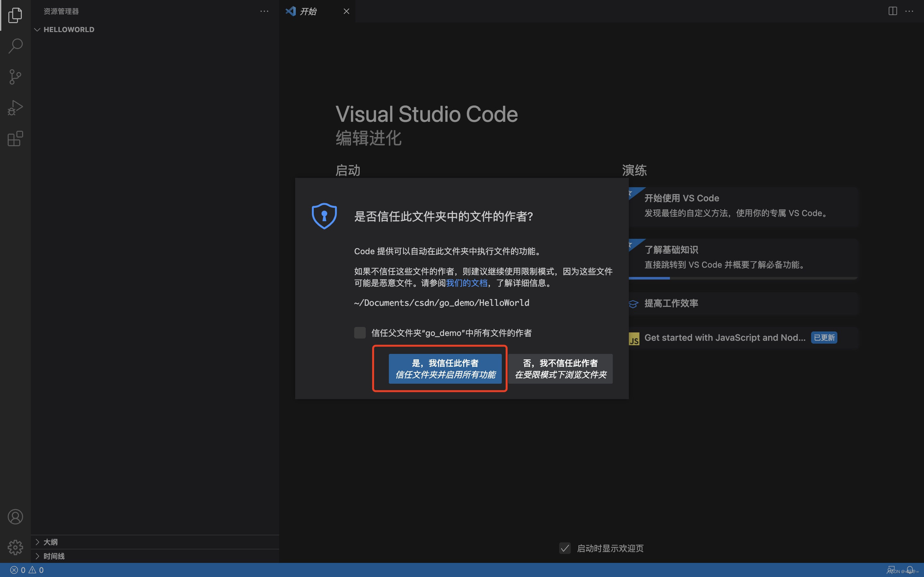Open the Run and Debug view icon

click(15, 108)
